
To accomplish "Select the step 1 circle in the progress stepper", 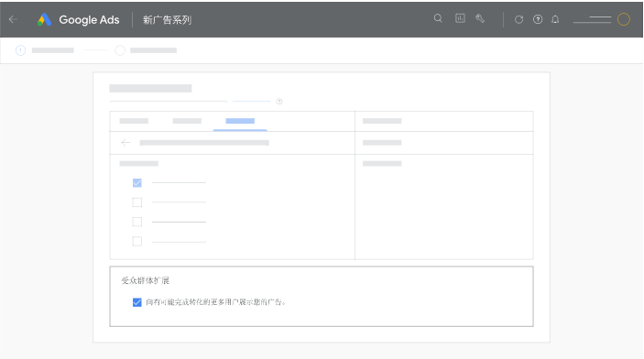I will [x=20, y=50].
